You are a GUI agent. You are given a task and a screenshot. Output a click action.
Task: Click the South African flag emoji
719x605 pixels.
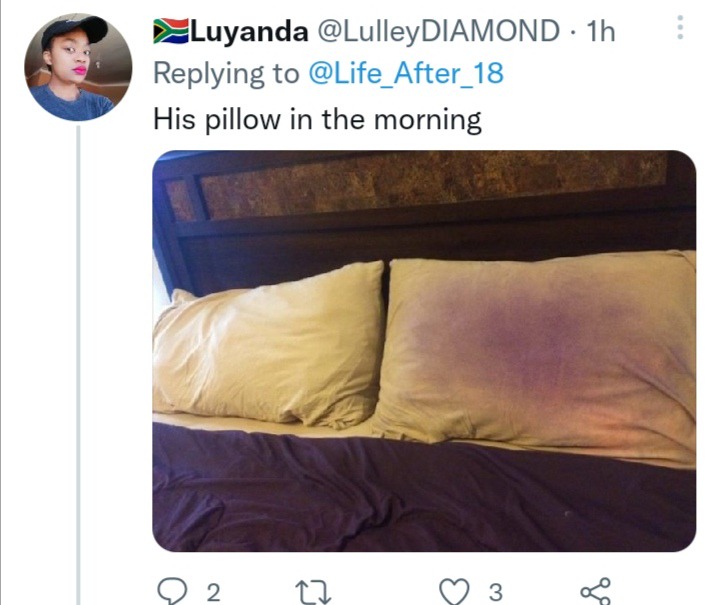(171, 31)
